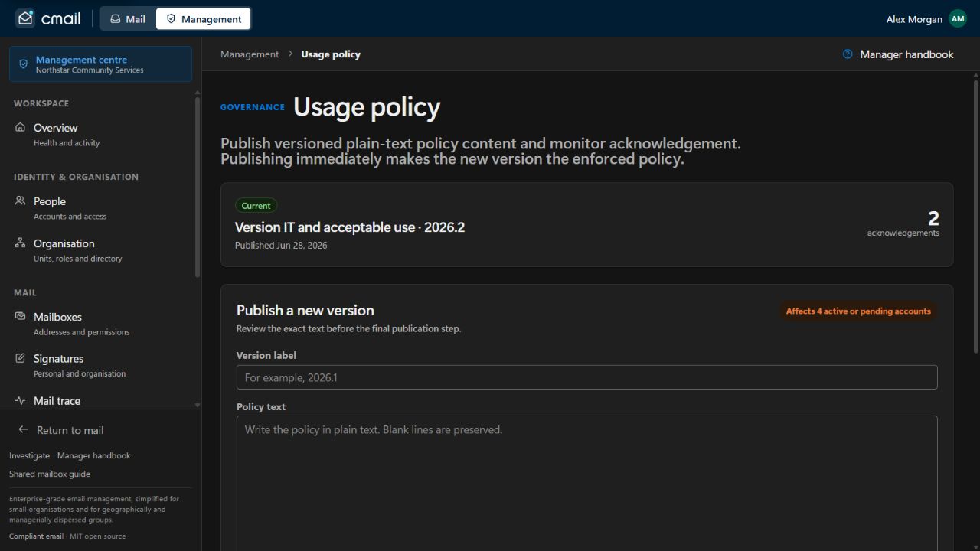Click the Mailboxes icon in sidebar
Screen dimensions: 980x551
coord(21,316)
